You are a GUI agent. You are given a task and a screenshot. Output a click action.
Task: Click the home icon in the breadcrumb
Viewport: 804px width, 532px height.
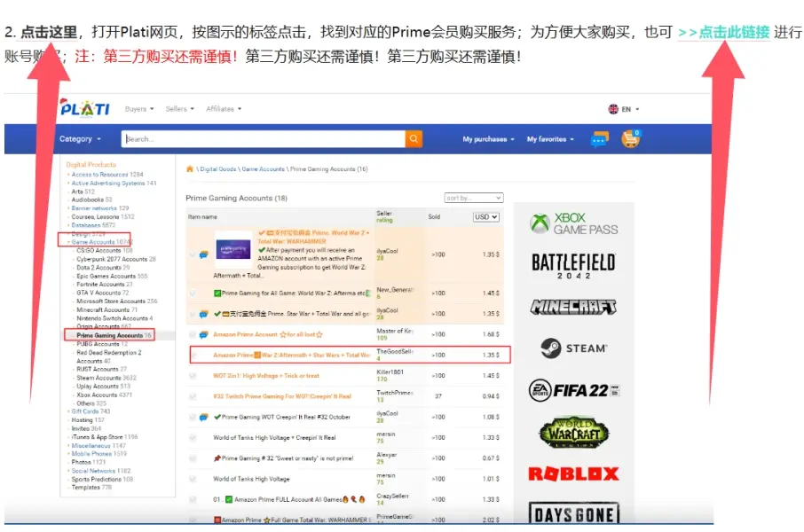pyautogui.click(x=190, y=168)
